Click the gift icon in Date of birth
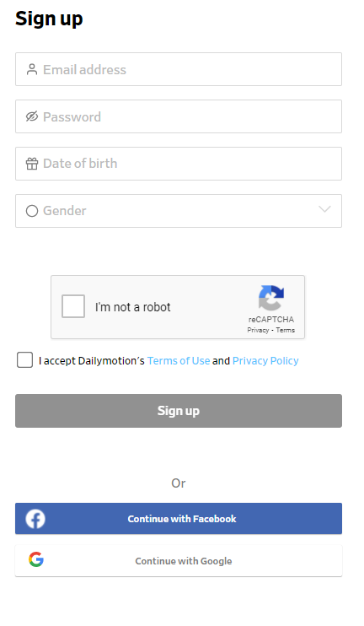Image resolution: width=364 pixels, height=626 pixels. [x=32, y=164]
